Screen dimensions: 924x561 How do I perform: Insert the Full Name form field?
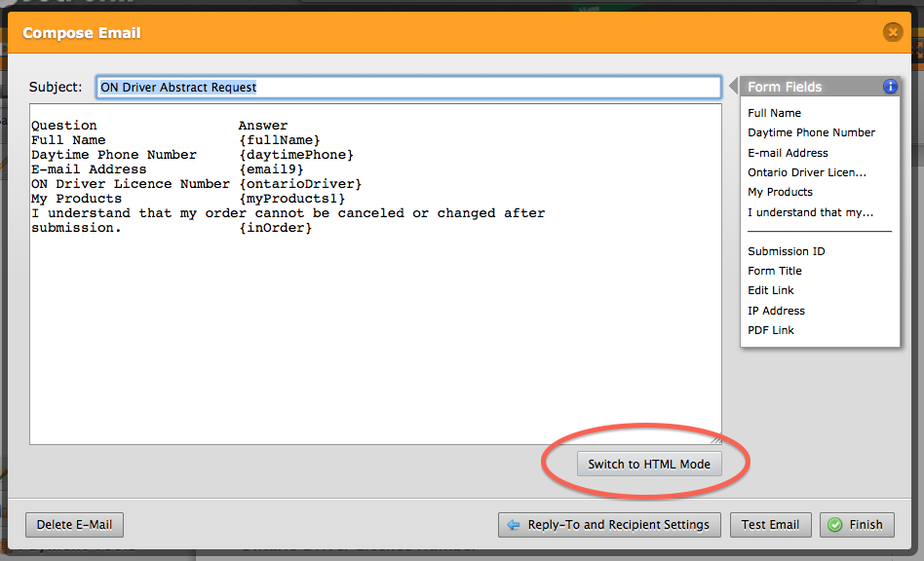(x=774, y=113)
